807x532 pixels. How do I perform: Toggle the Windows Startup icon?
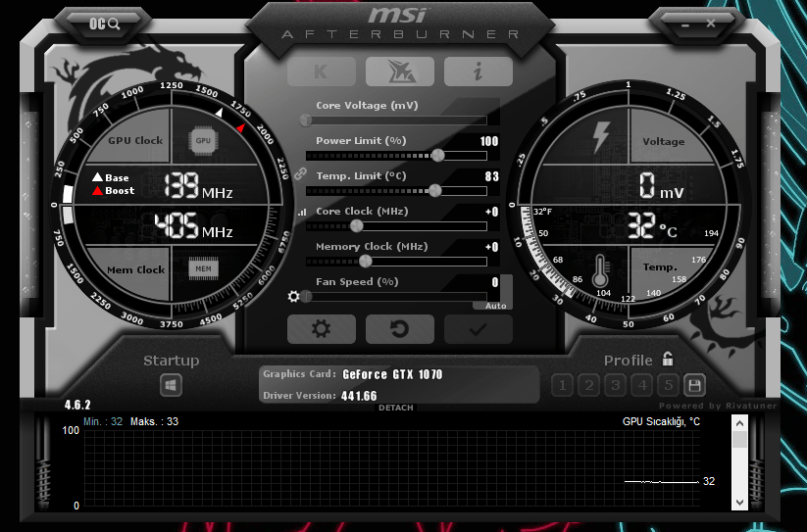click(x=171, y=385)
